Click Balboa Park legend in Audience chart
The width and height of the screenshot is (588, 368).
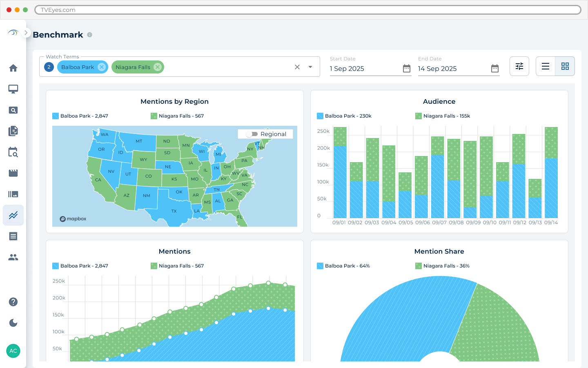(344, 116)
